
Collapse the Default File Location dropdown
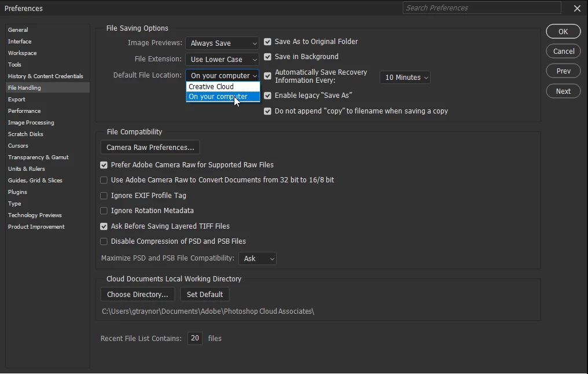point(222,75)
